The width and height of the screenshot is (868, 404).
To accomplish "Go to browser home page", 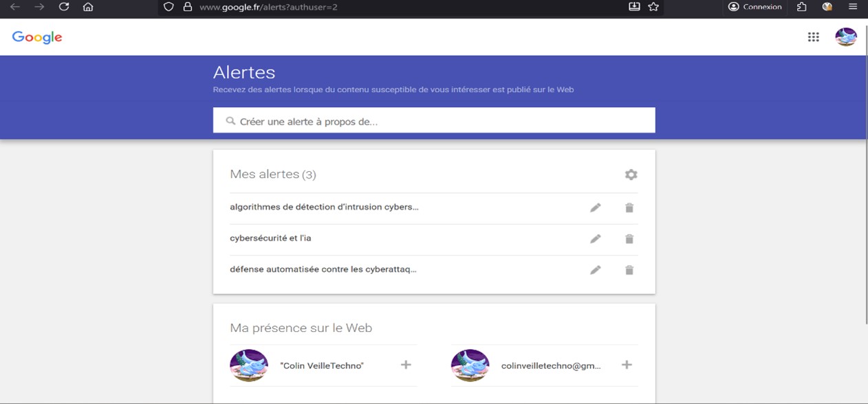I will tap(88, 7).
